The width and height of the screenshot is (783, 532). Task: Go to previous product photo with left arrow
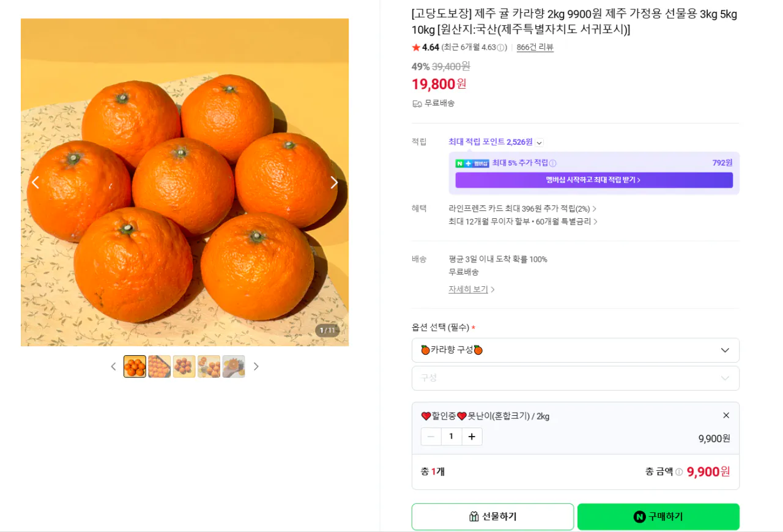pos(35,182)
